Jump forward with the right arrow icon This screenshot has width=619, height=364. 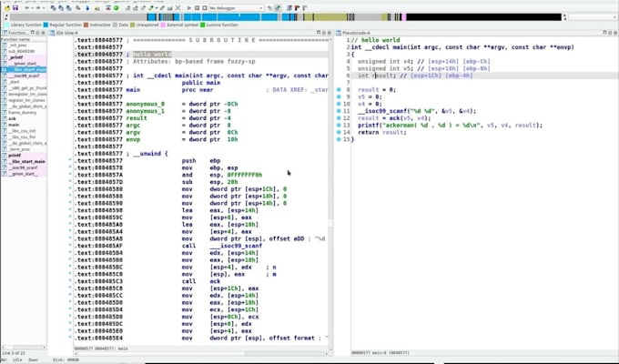click(38, 8)
